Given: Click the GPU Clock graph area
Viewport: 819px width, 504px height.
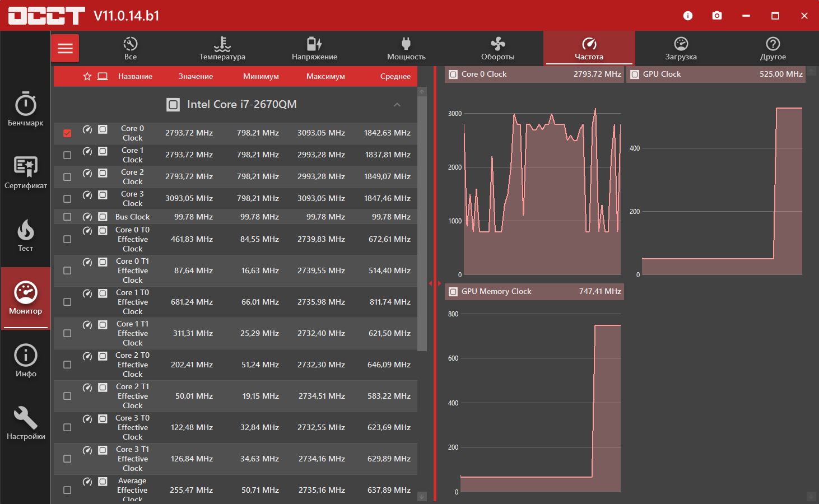Looking at the screenshot, I should [722, 190].
